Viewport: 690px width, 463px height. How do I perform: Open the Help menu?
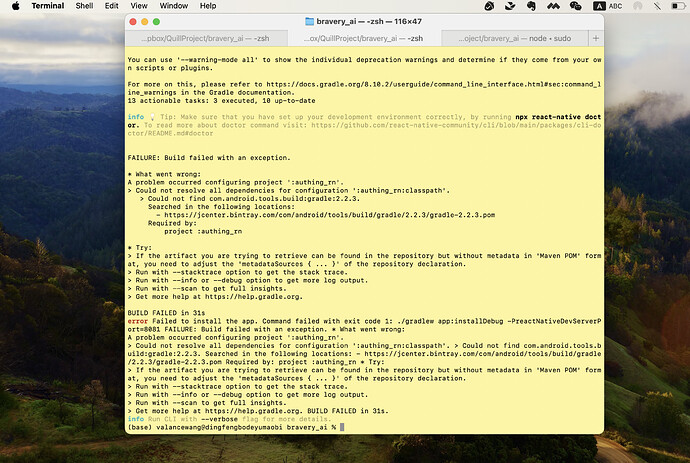click(x=208, y=6)
